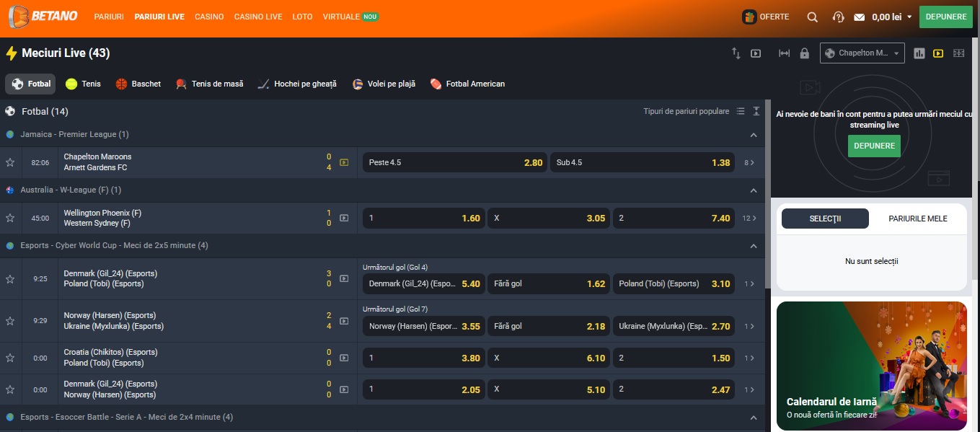Open the Oferte gift offers
This screenshot has height=432, width=980.
[x=766, y=17]
